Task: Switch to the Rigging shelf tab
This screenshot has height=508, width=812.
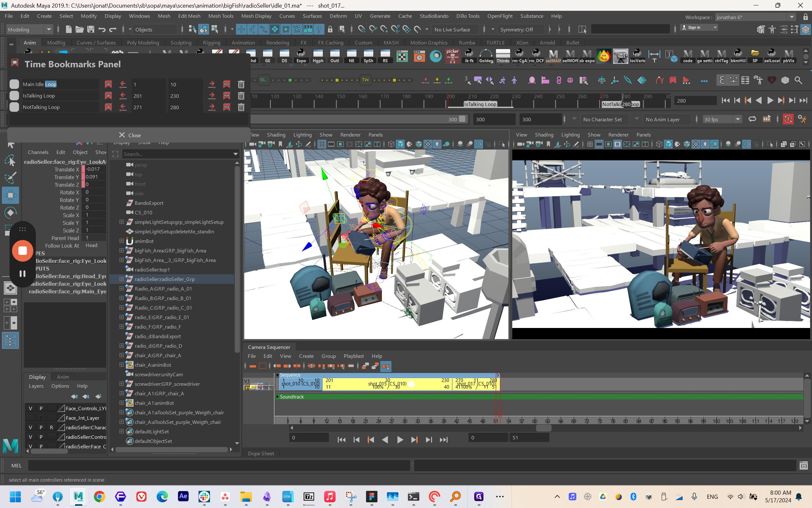Action: tap(211, 43)
